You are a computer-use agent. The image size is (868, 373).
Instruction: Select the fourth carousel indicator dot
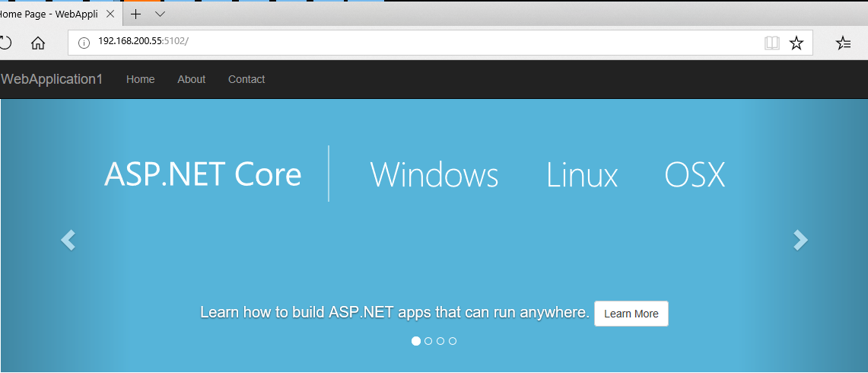[453, 341]
